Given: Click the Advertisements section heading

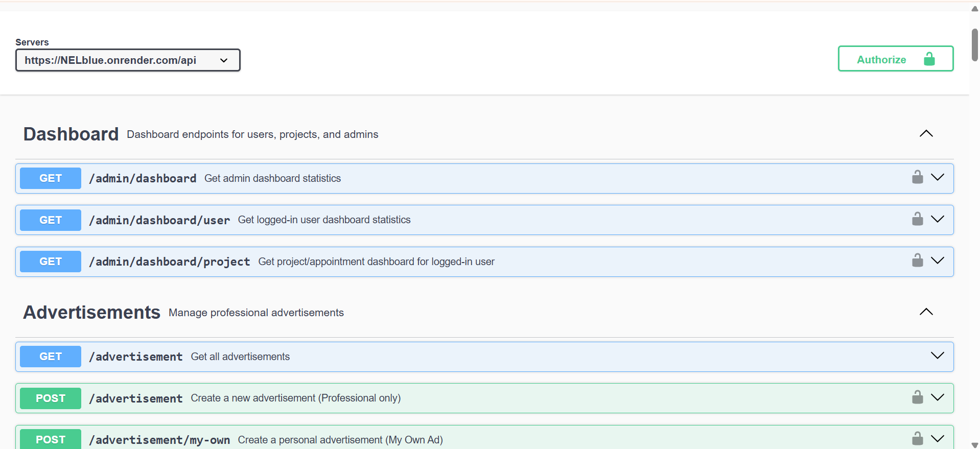Looking at the screenshot, I should (x=92, y=313).
